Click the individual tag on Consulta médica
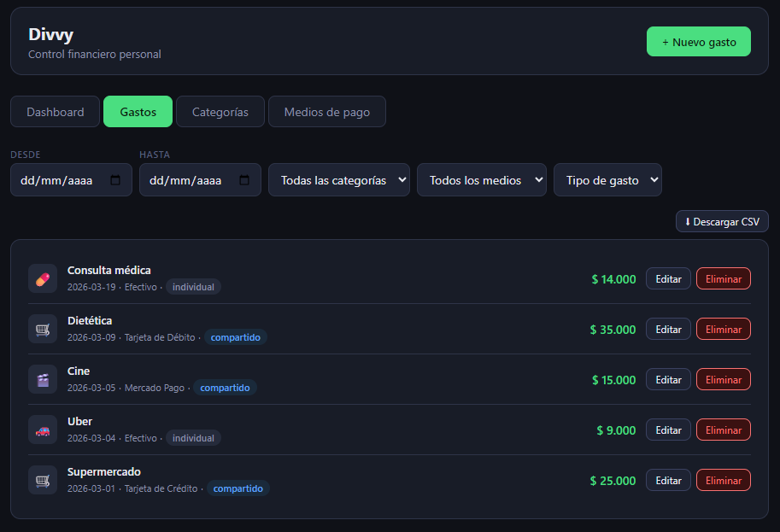 tap(193, 287)
